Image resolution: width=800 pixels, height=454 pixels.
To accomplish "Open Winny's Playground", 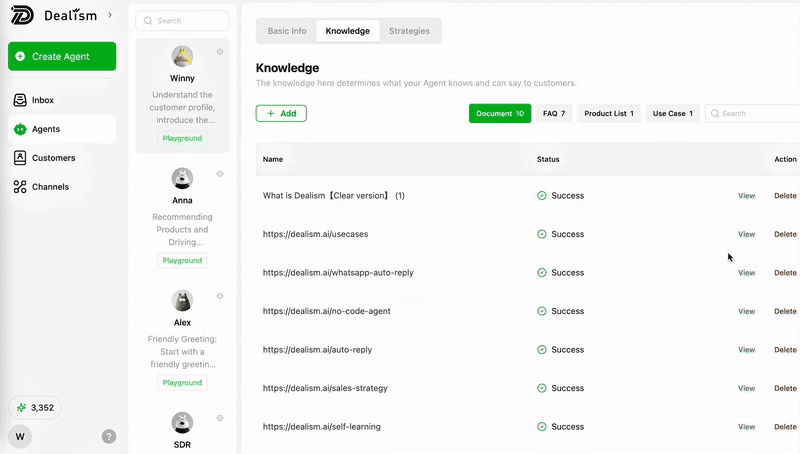I will [182, 138].
